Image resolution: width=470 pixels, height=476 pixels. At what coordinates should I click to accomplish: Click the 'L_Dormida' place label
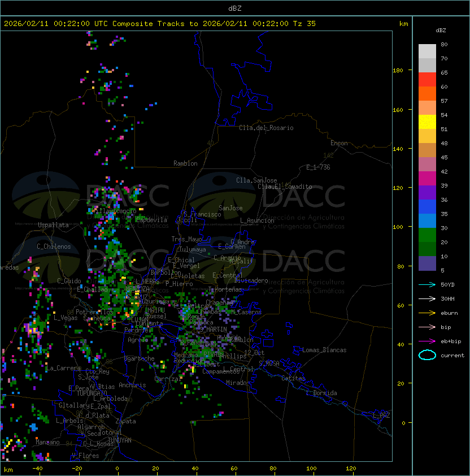click(x=321, y=393)
